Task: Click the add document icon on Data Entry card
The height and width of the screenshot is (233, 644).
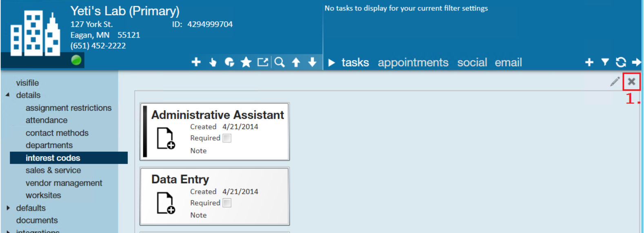Action: click(x=166, y=203)
